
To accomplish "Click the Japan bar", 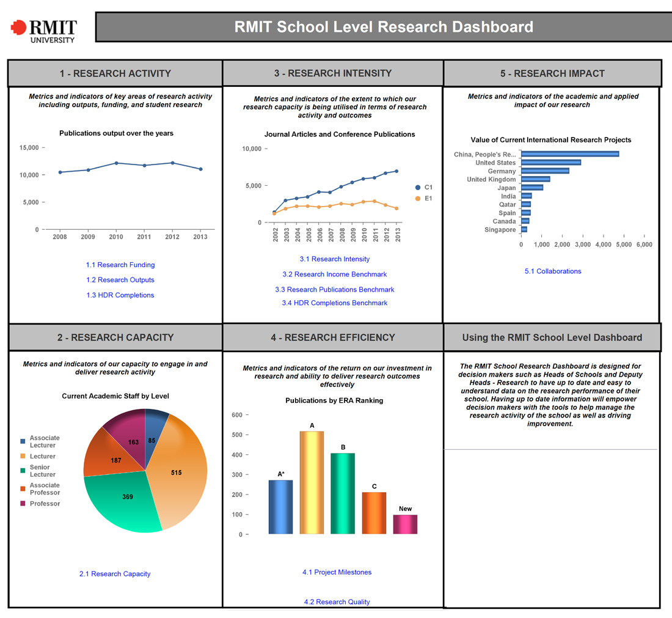I will click(532, 188).
